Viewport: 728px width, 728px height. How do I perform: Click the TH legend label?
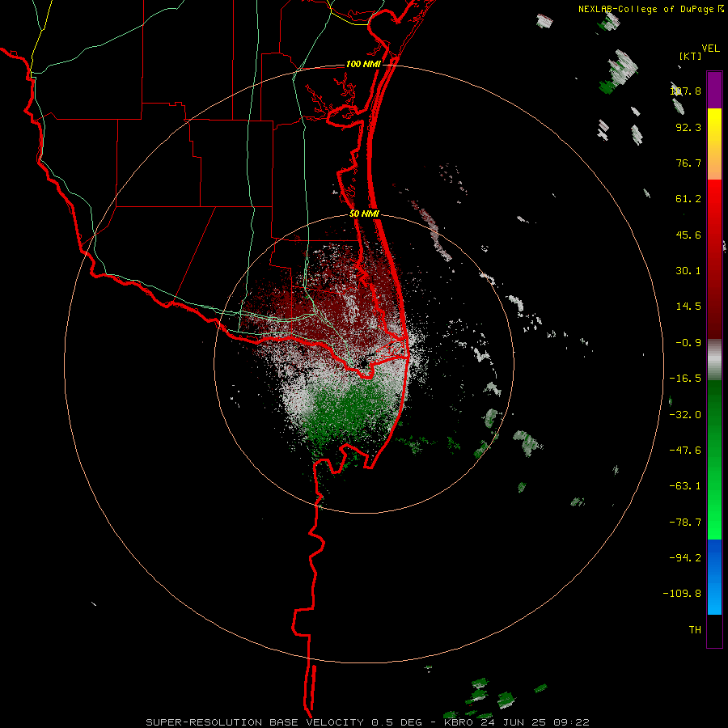695,629
